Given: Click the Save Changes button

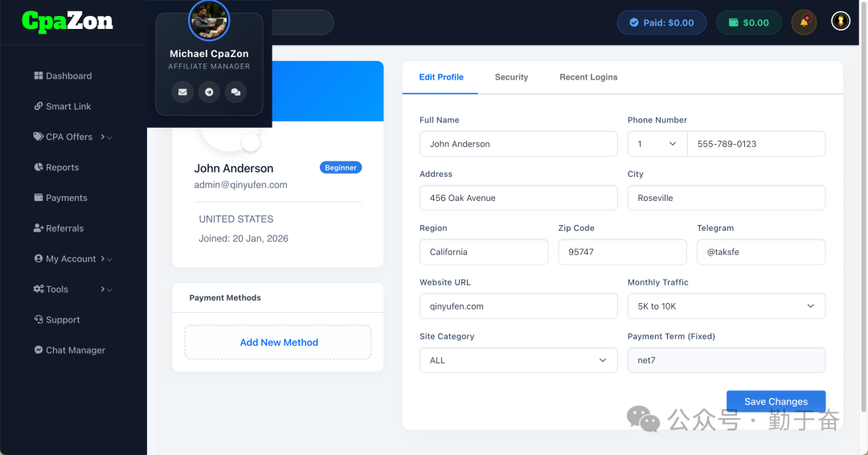Looking at the screenshot, I should coord(776,401).
